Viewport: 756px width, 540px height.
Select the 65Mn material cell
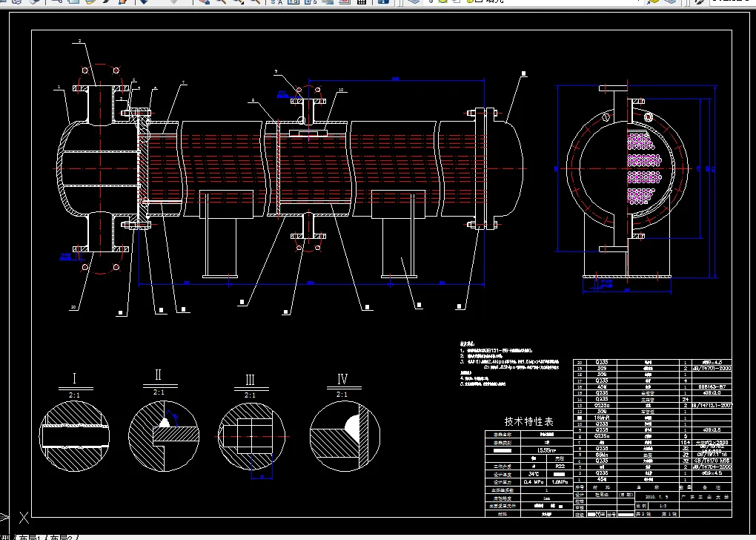pos(602,455)
